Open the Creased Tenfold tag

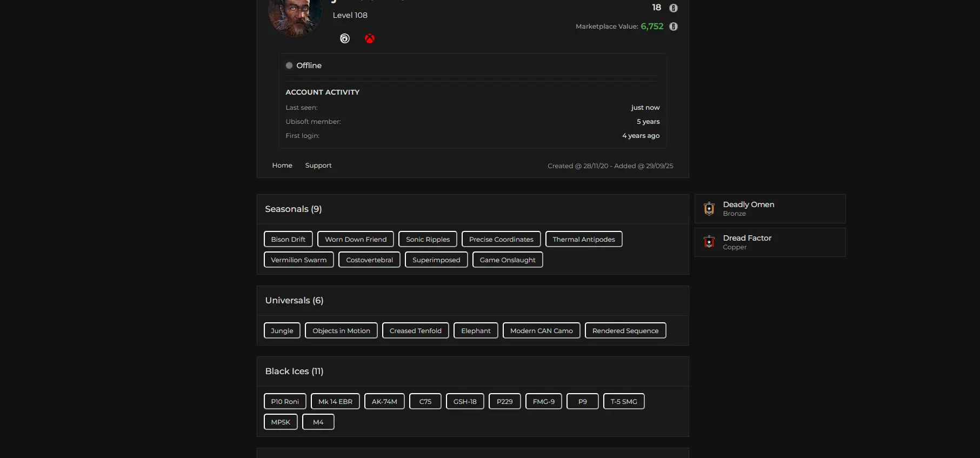pyautogui.click(x=416, y=330)
